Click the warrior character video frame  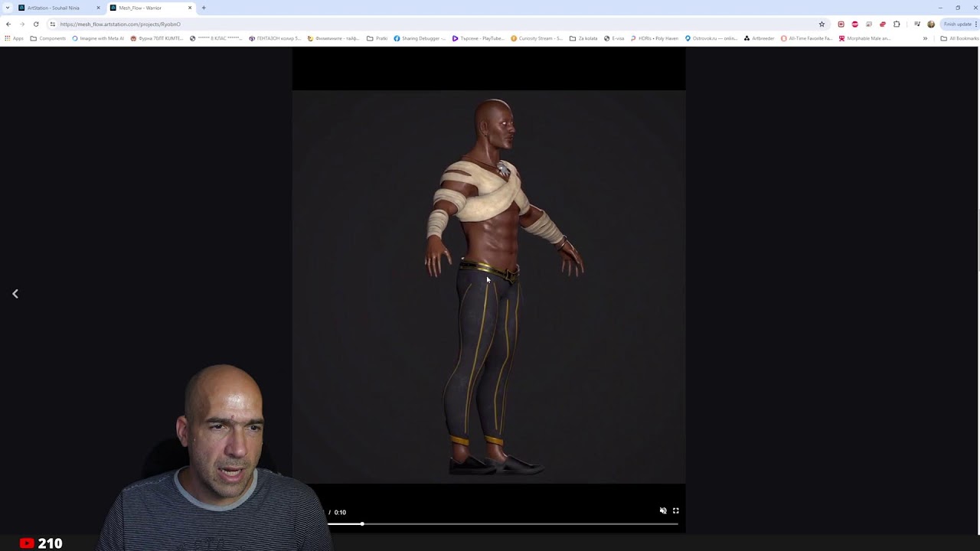[x=488, y=287]
